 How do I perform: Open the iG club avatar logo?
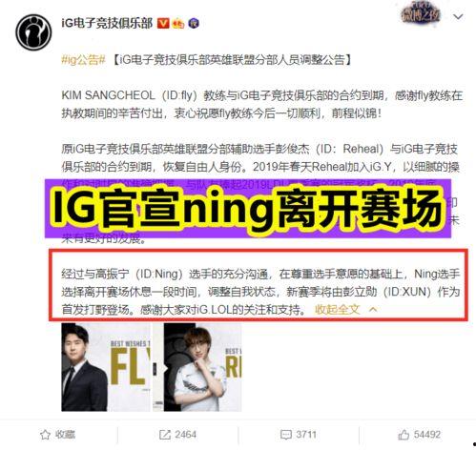click(33, 32)
